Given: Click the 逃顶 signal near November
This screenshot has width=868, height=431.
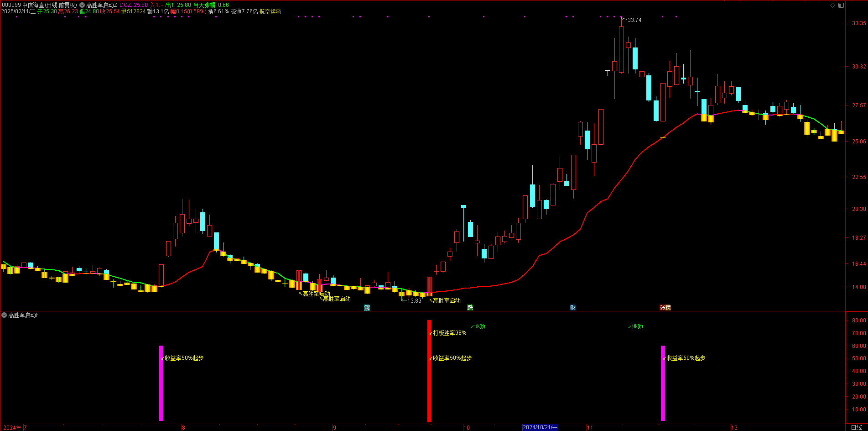Looking at the screenshot, I should pyautogui.click(x=637, y=326).
